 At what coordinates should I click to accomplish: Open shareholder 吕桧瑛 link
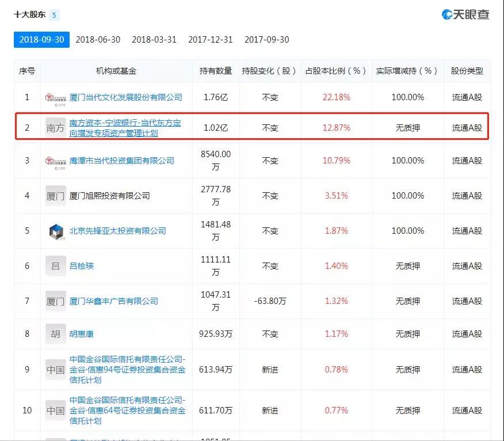(82, 266)
